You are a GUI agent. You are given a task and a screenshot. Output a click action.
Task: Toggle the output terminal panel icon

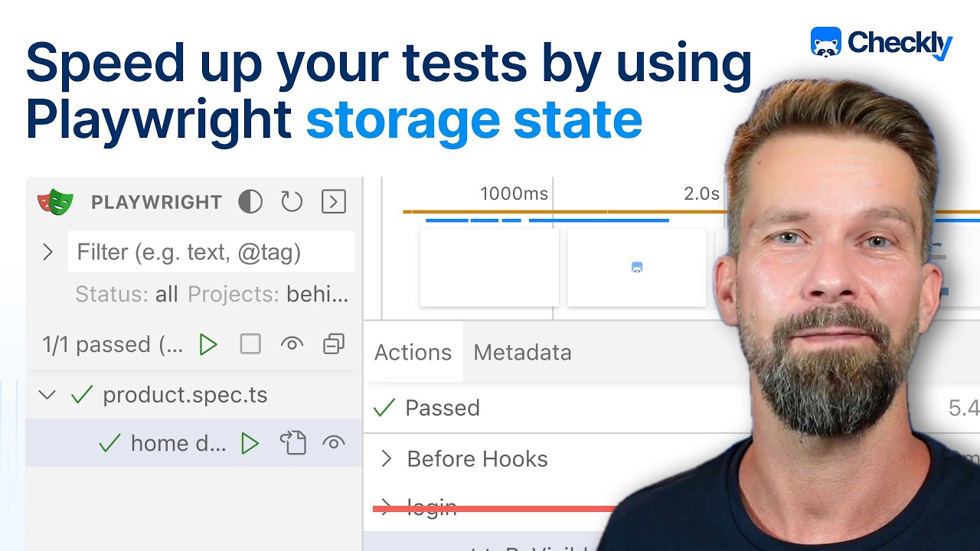point(333,202)
